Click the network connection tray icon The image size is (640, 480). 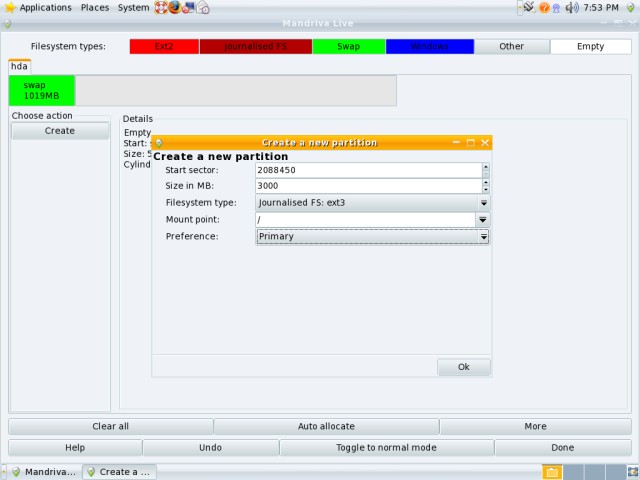click(529, 7)
